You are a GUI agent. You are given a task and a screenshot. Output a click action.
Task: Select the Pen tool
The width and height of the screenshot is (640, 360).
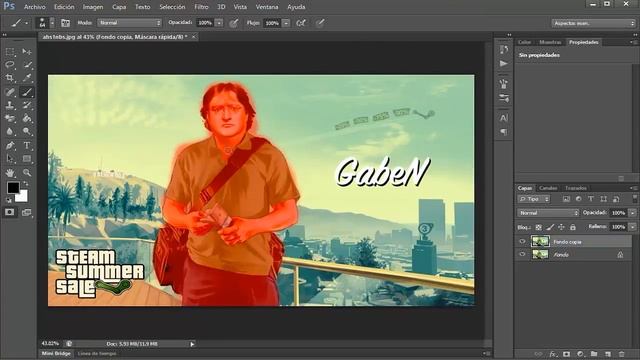10,146
